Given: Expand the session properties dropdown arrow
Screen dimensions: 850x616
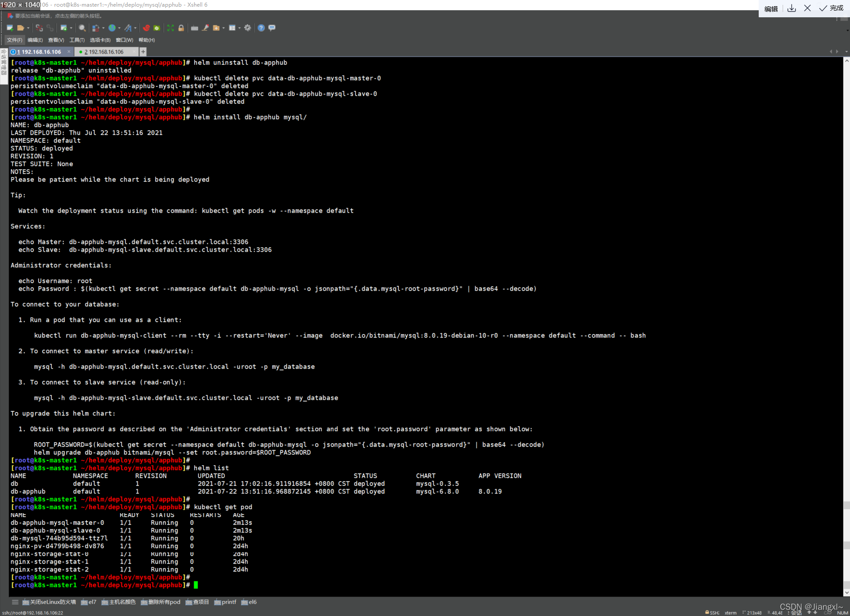Looking at the screenshot, I should pos(71,28).
